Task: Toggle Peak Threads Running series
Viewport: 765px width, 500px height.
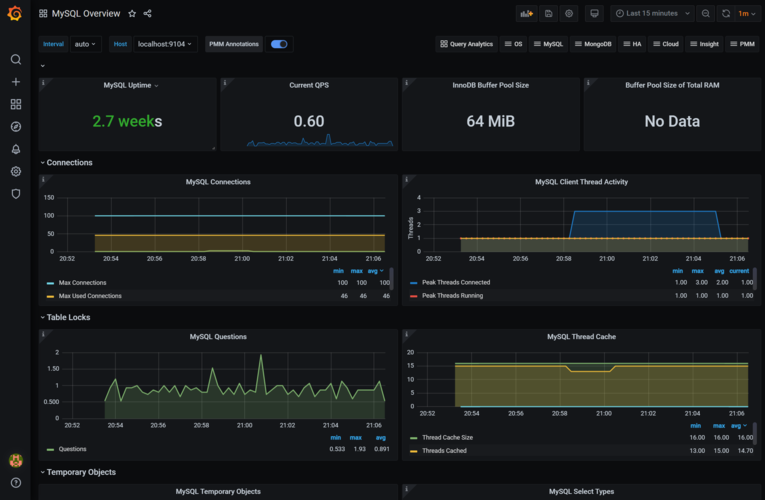Action: (x=452, y=296)
